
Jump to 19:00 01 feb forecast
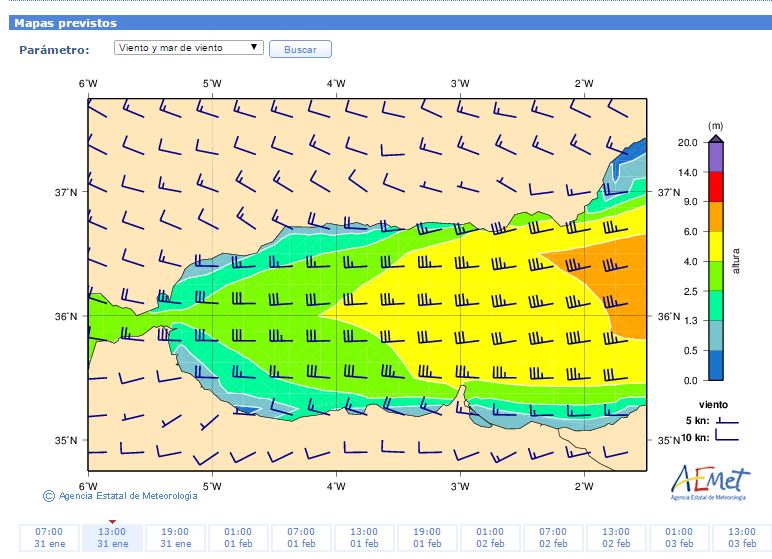427,537
